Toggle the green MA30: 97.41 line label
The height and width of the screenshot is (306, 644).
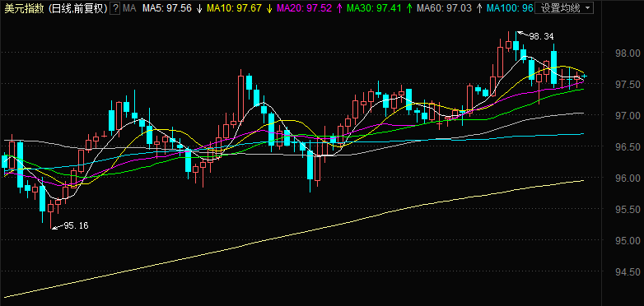tap(374, 8)
